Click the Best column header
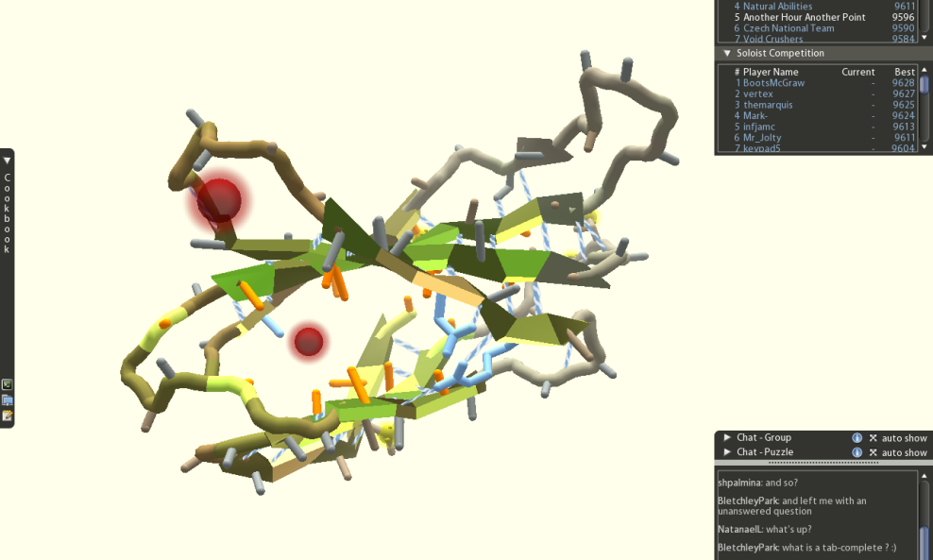 (x=905, y=72)
